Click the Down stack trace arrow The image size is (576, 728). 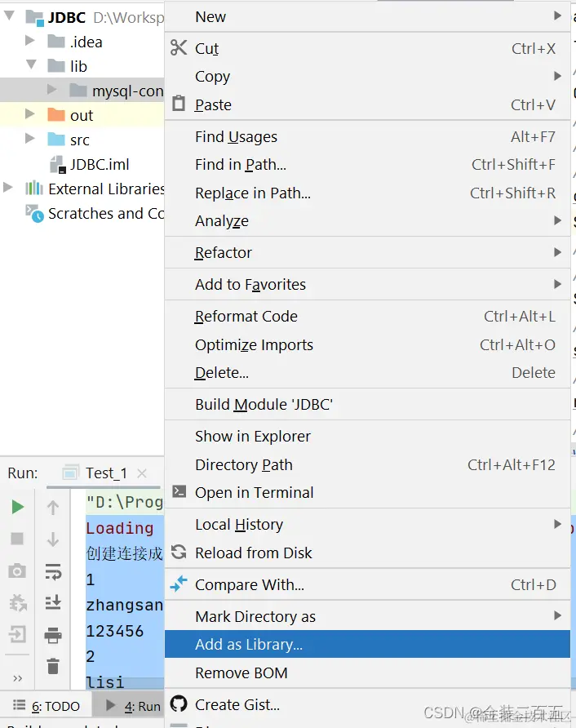(53, 539)
